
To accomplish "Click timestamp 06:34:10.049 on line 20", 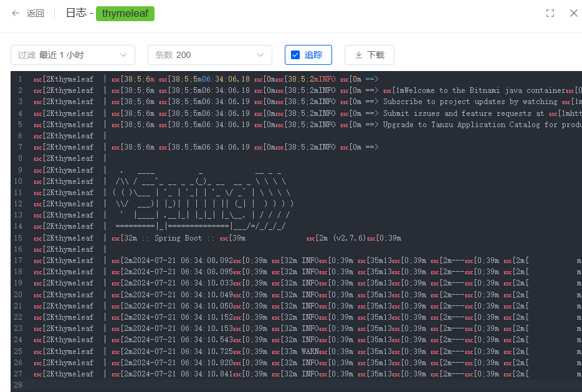I will click(207, 294).
